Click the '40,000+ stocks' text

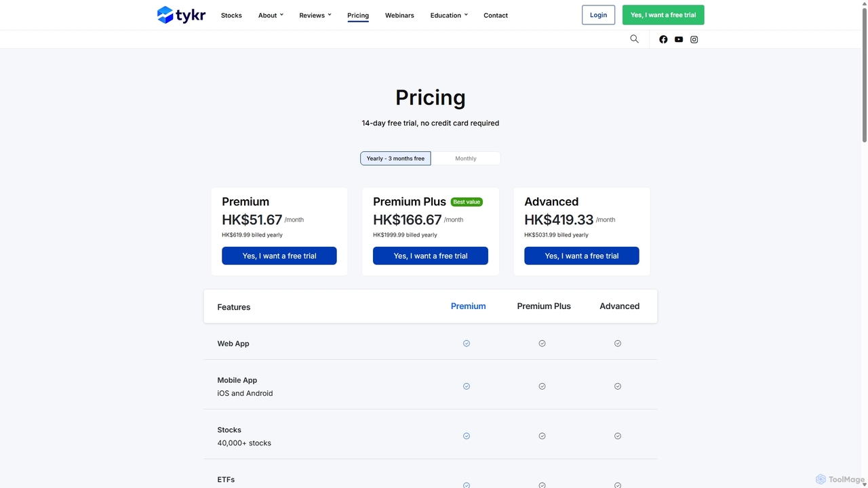(244, 443)
